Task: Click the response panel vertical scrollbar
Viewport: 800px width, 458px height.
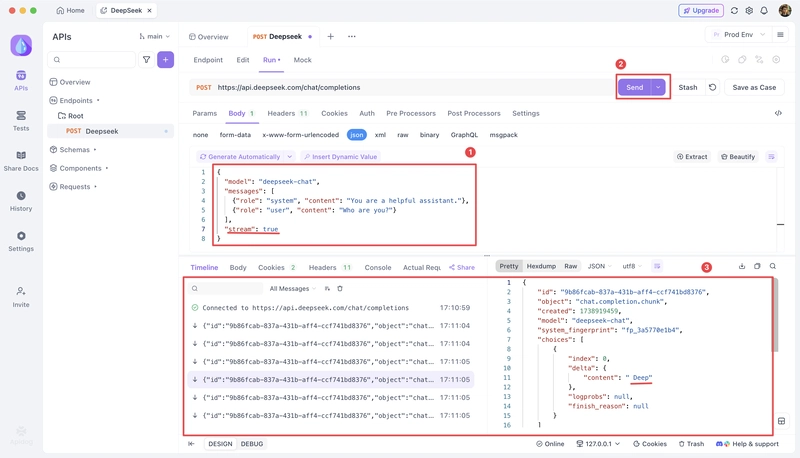Action: 774,316
